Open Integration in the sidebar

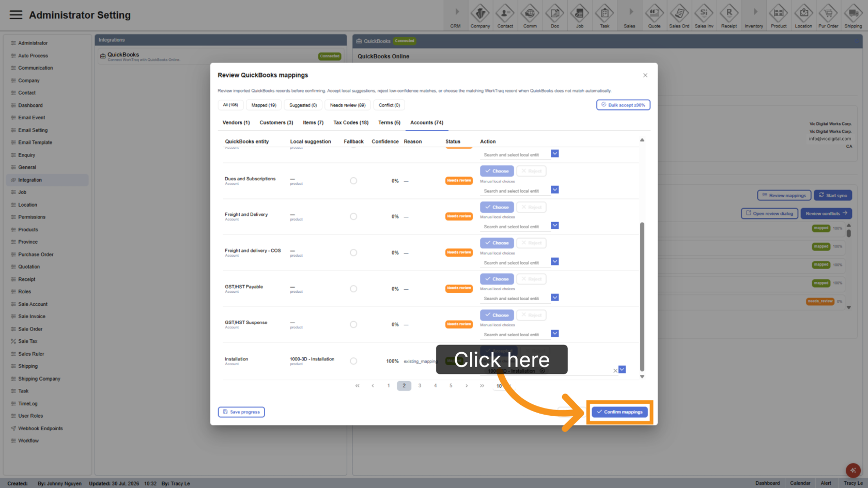47,180
